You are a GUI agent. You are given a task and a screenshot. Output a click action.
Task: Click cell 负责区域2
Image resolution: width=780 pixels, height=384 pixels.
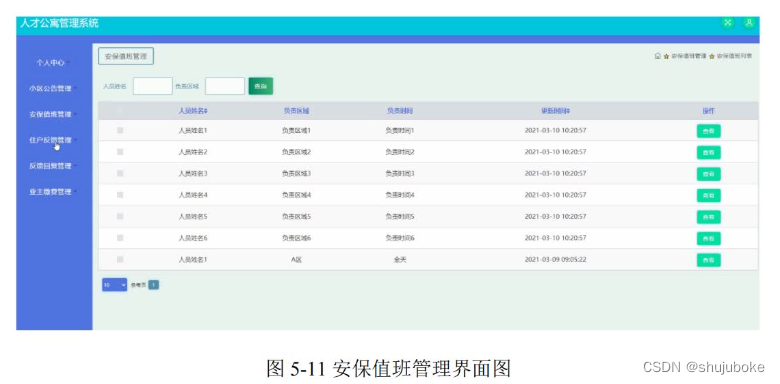pyautogui.click(x=296, y=152)
